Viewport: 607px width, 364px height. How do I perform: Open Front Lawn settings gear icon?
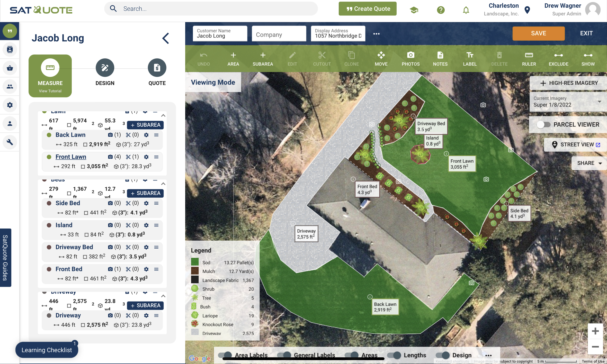tap(146, 157)
